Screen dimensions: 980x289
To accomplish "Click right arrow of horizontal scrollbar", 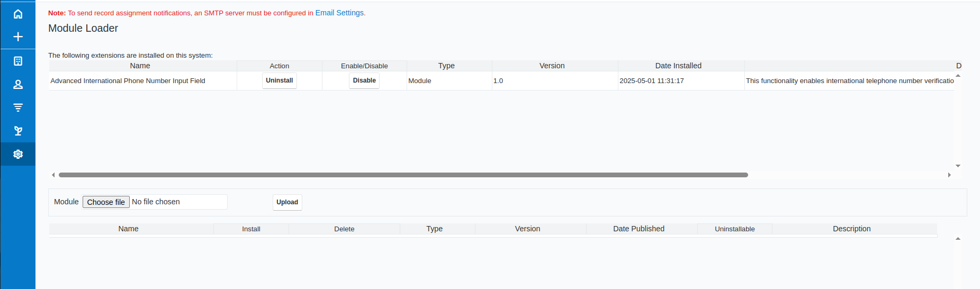I will 949,175.
